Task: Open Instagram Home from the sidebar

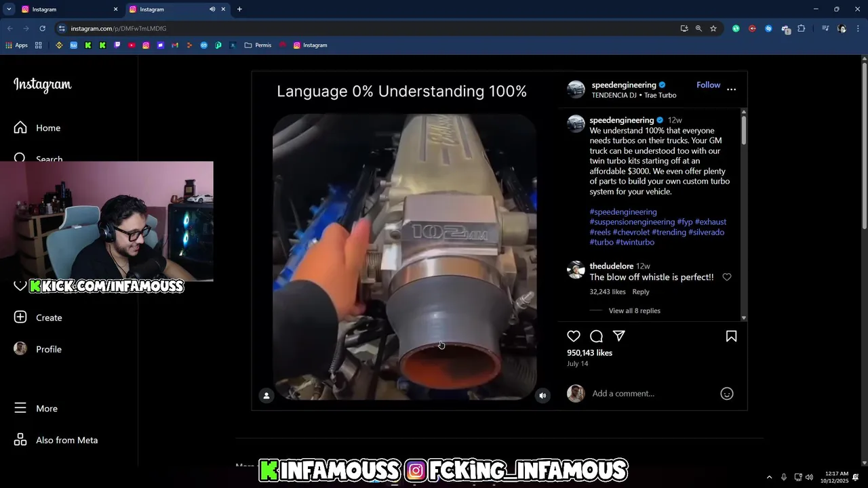Action: point(38,127)
